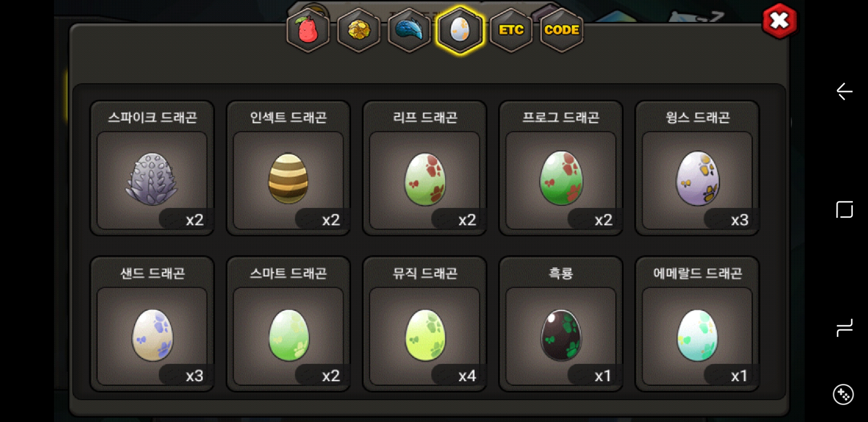Select the highlighted egg inventory tab
868x422 pixels.
pyautogui.click(x=460, y=30)
